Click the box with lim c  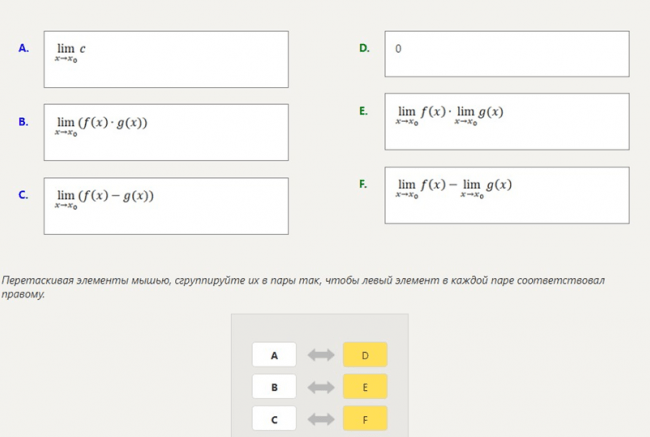(166, 59)
